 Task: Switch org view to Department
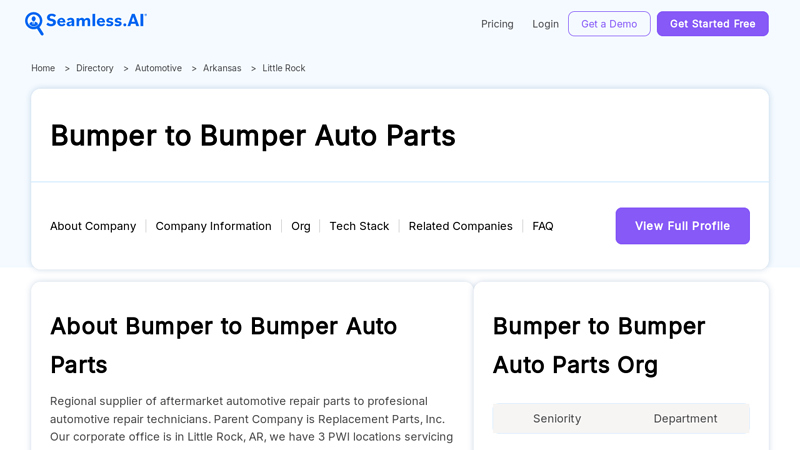(685, 418)
